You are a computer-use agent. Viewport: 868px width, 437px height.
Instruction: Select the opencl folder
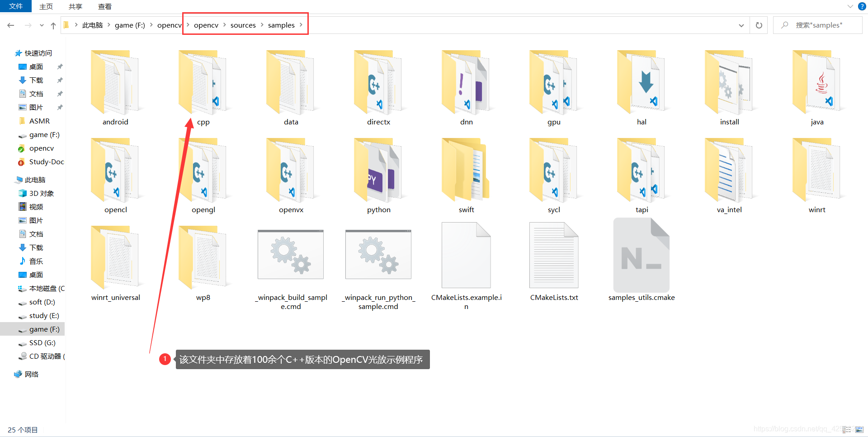coord(115,175)
